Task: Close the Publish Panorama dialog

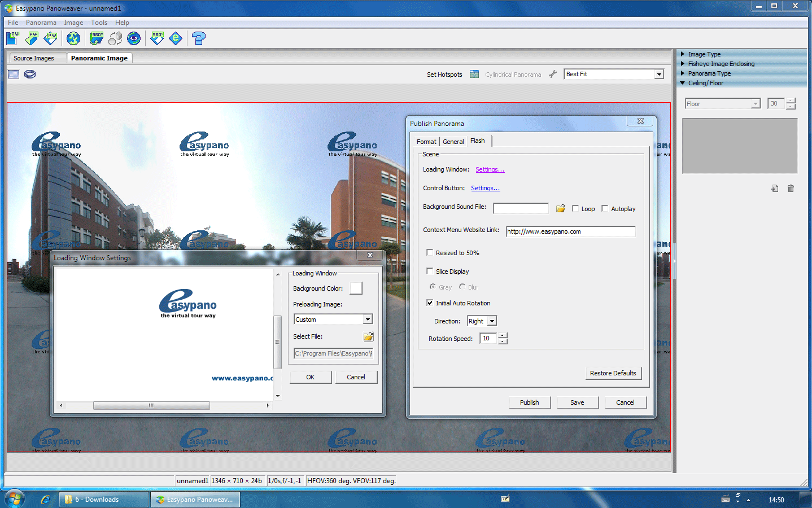Action: (x=640, y=121)
